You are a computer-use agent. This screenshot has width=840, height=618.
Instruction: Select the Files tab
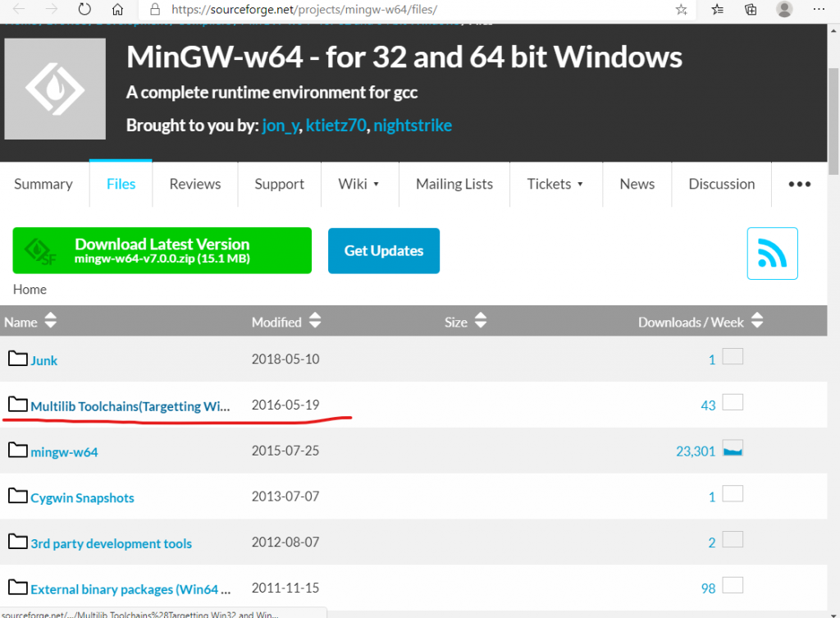(x=121, y=184)
